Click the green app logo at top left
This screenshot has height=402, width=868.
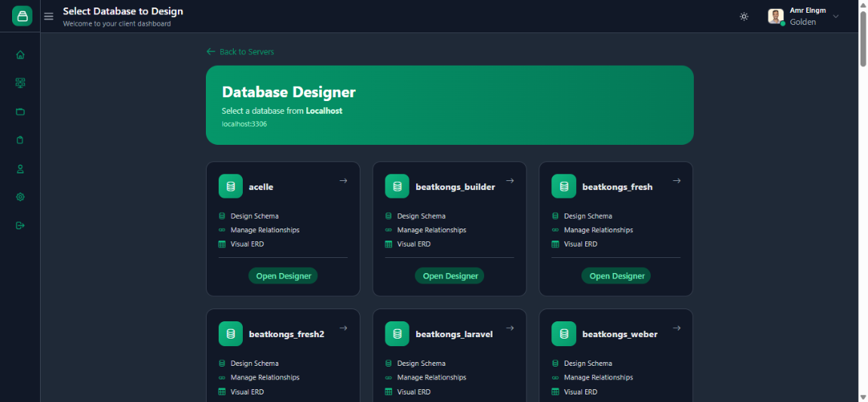22,16
